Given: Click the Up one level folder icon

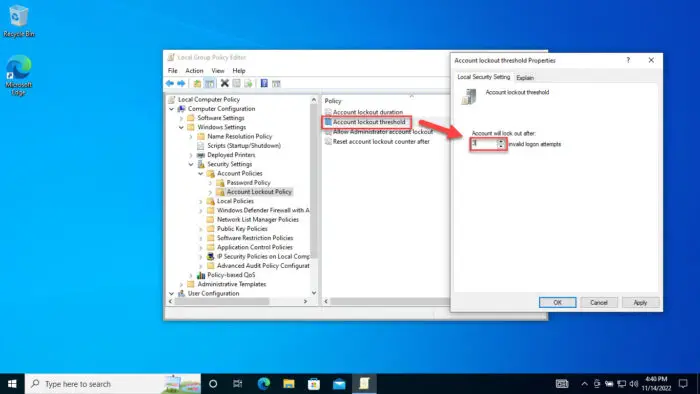Looking at the screenshot, I should pos(197,83).
